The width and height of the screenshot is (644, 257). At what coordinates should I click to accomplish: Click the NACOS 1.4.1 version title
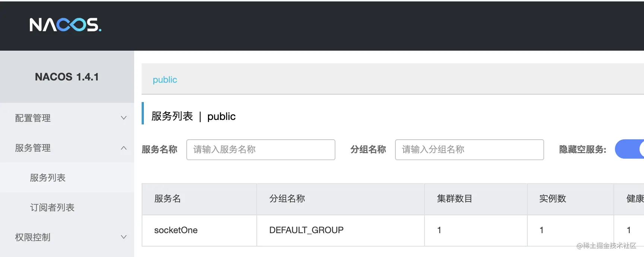click(67, 77)
